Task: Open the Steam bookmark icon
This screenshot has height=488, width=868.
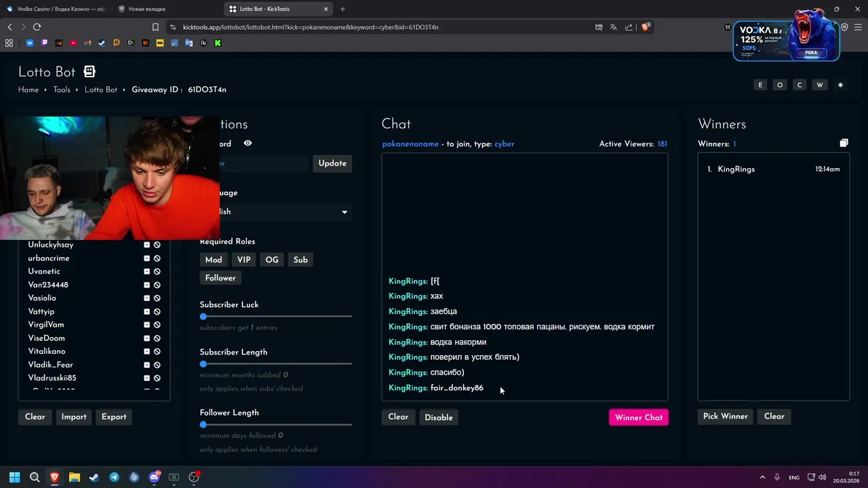Action: coord(102,43)
